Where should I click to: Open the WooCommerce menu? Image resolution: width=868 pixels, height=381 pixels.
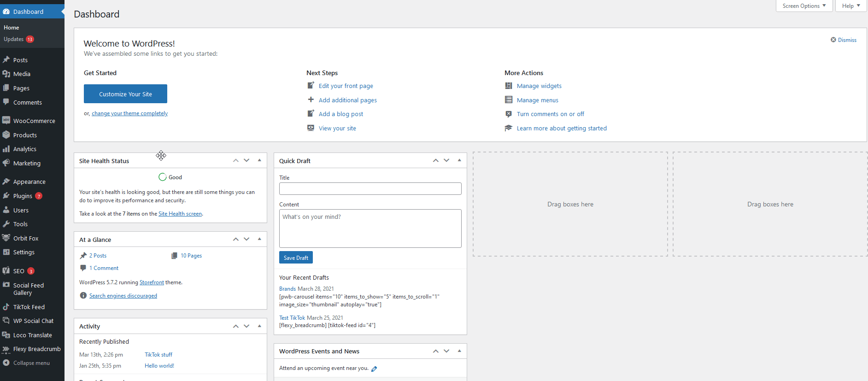point(32,121)
